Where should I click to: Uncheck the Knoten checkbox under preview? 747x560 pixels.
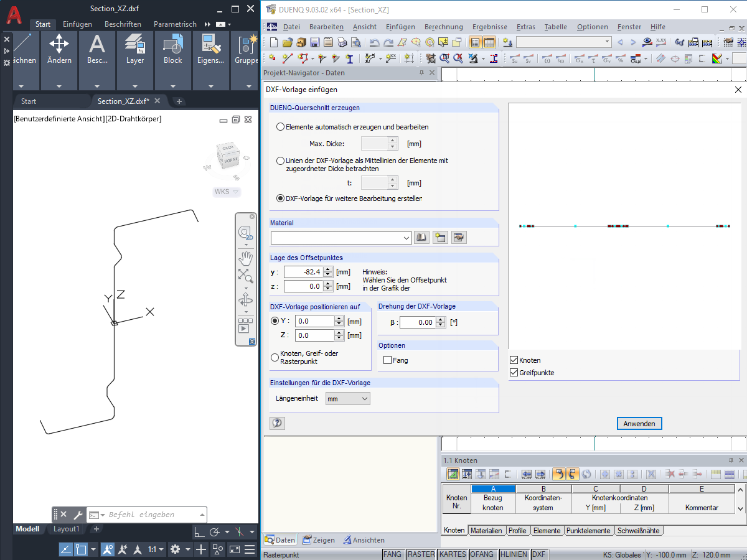(514, 360)
